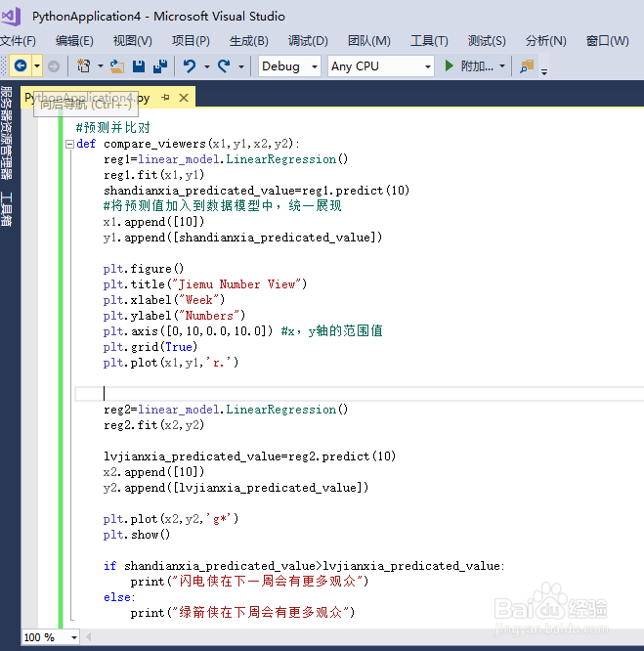Click the Save All icon
Screen dimensions: 644x651
tap(160, 66)
